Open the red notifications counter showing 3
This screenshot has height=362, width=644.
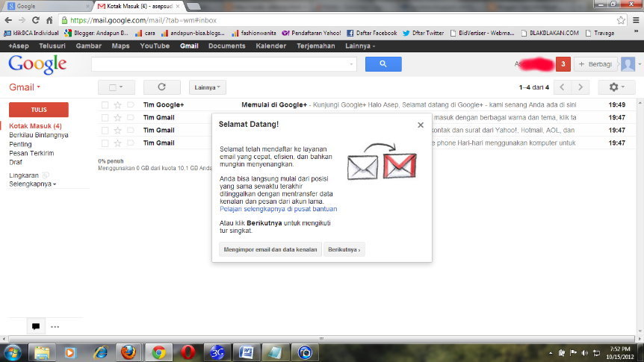563,64
